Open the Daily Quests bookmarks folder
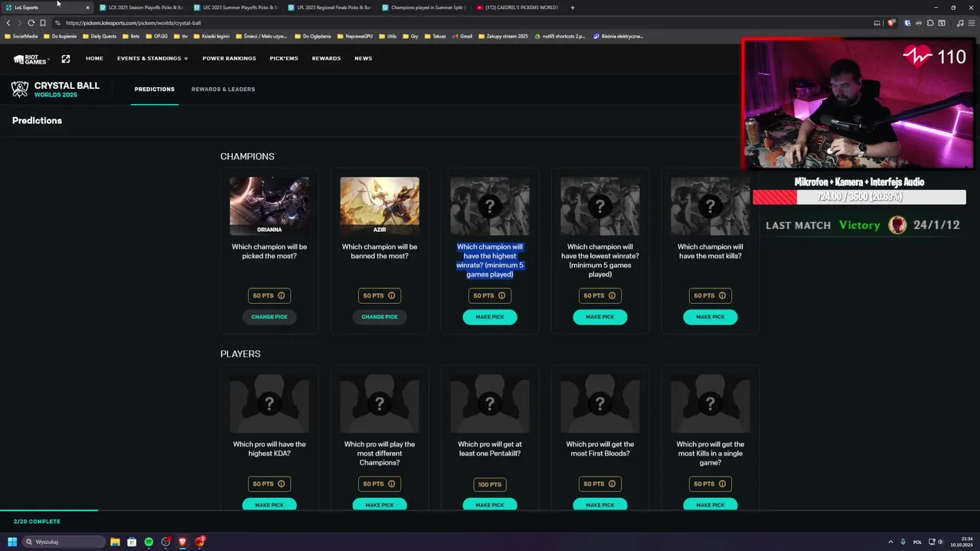This screenshot has width=980, height=551. click(100, 36)
